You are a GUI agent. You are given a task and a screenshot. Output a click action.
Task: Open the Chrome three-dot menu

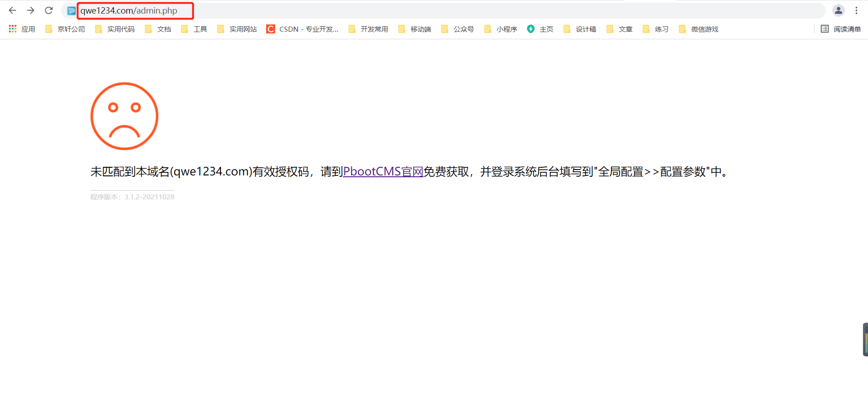[857, 10]
